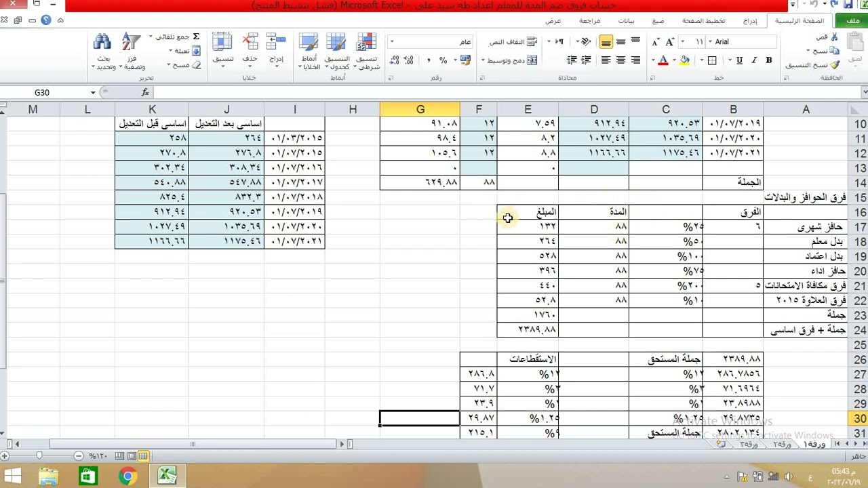Screen dimensions: 868x488
Task: Click the text direction paragraph icon
Action: coord(559,42)
